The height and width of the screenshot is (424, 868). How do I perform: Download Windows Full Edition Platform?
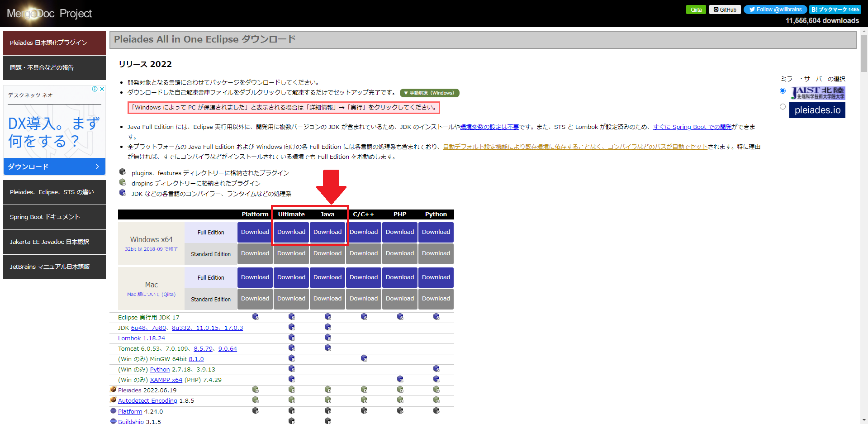255,232
